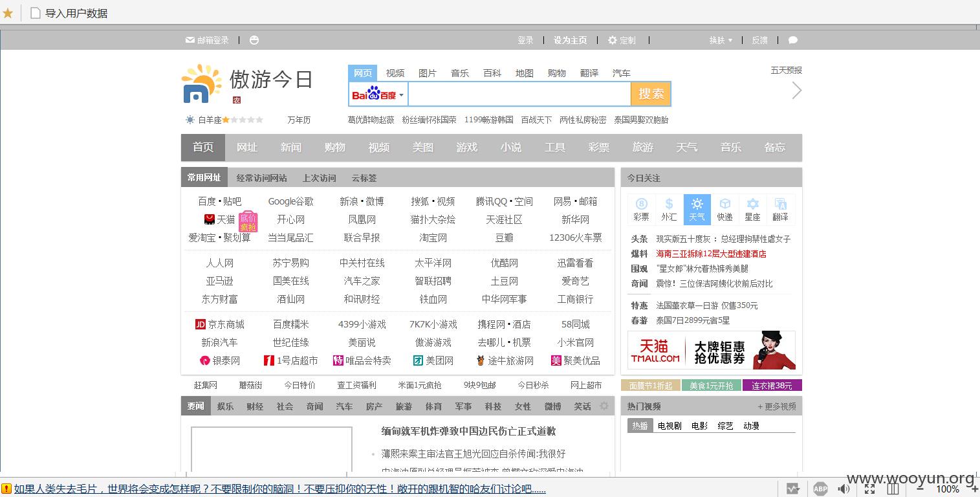Open the 天气 navigation menu item

pos(687,148)
